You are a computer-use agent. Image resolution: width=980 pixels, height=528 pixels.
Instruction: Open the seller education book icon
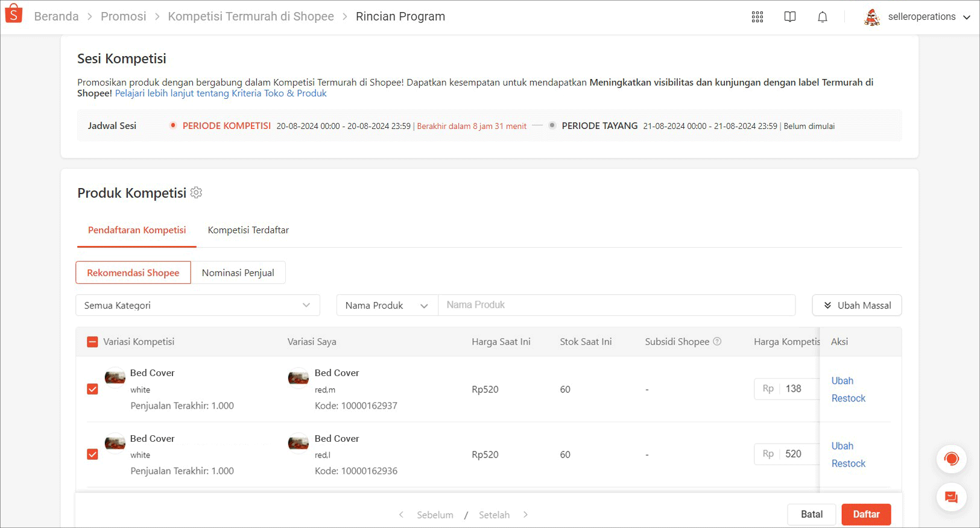pyautogui.click(x=789, y=17)
